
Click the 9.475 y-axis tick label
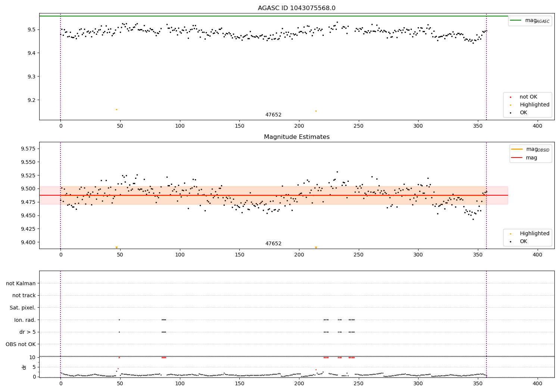click(28, 202)
